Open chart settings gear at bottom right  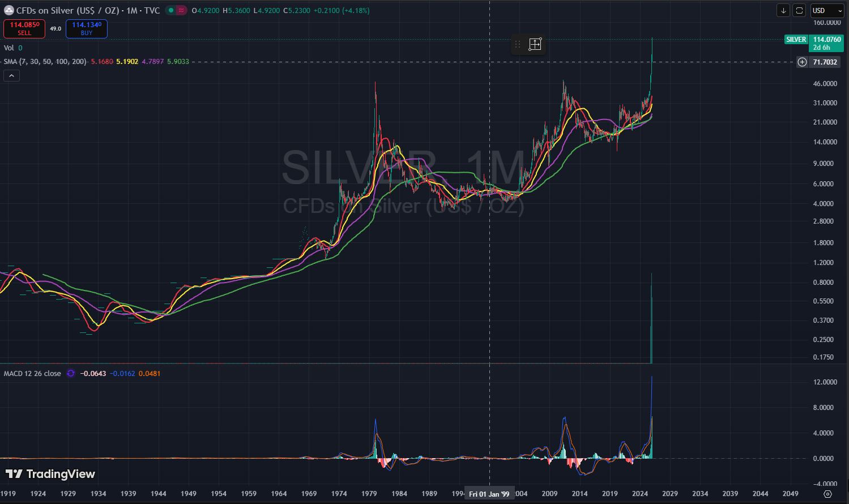827,494
